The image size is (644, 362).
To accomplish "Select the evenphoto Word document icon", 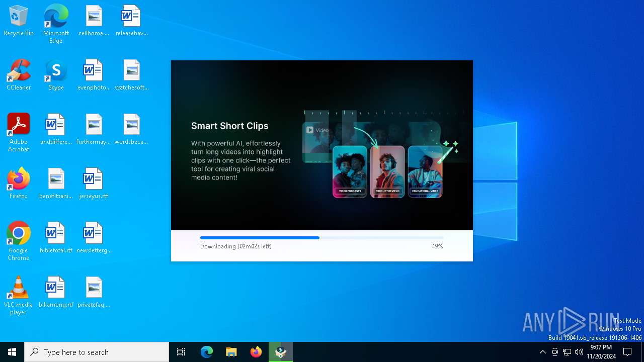I will pos(94,75).
